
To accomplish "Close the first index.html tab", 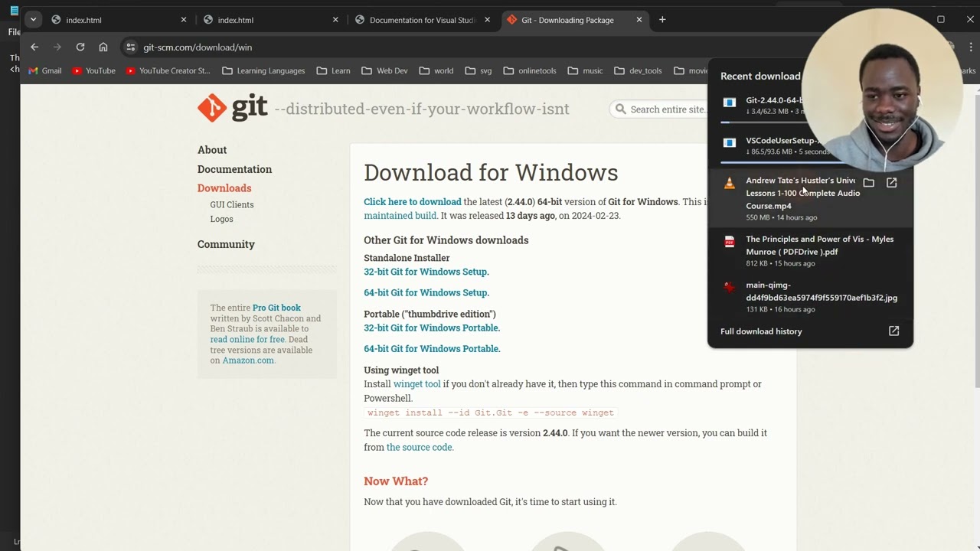I will [184, 20].
